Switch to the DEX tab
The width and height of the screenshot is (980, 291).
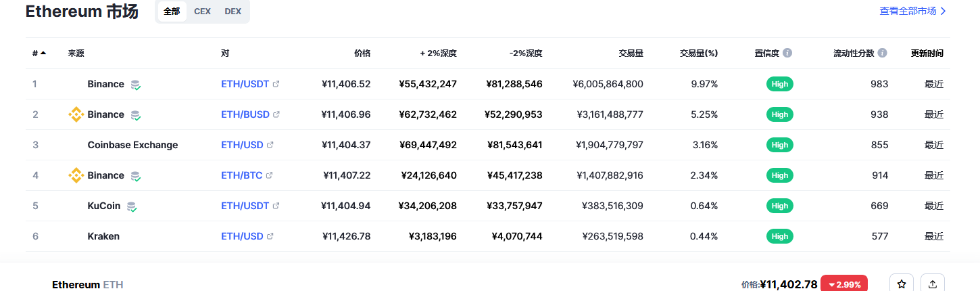pos(232,12)
